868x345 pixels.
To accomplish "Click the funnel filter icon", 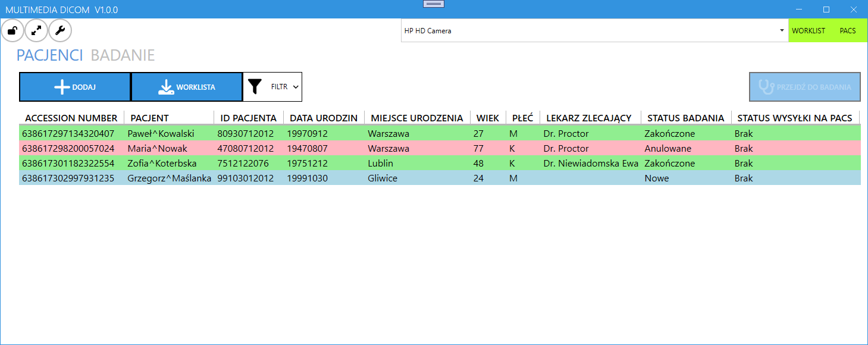I will pos(255,87).
